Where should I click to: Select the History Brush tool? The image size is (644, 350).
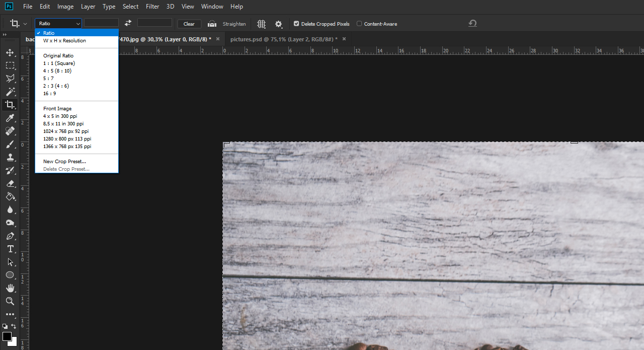(10, 170)
